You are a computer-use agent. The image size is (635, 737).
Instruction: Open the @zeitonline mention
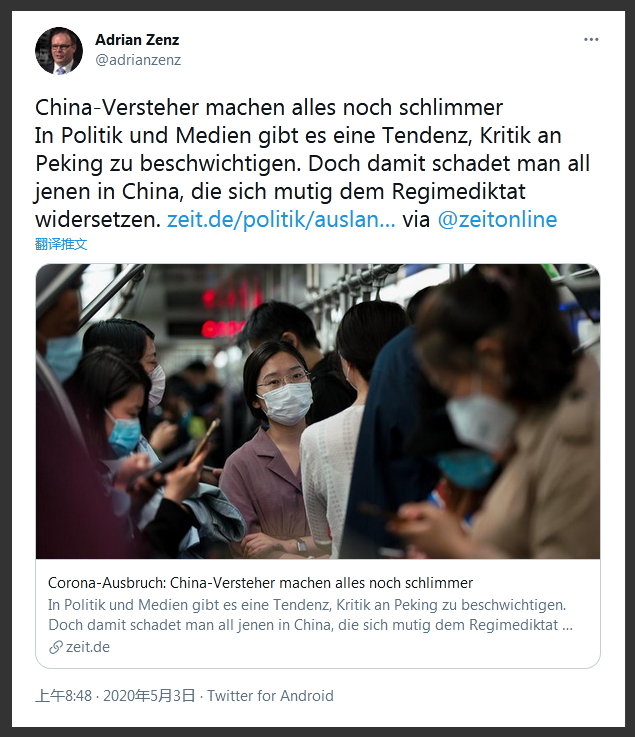coord(497,220)
